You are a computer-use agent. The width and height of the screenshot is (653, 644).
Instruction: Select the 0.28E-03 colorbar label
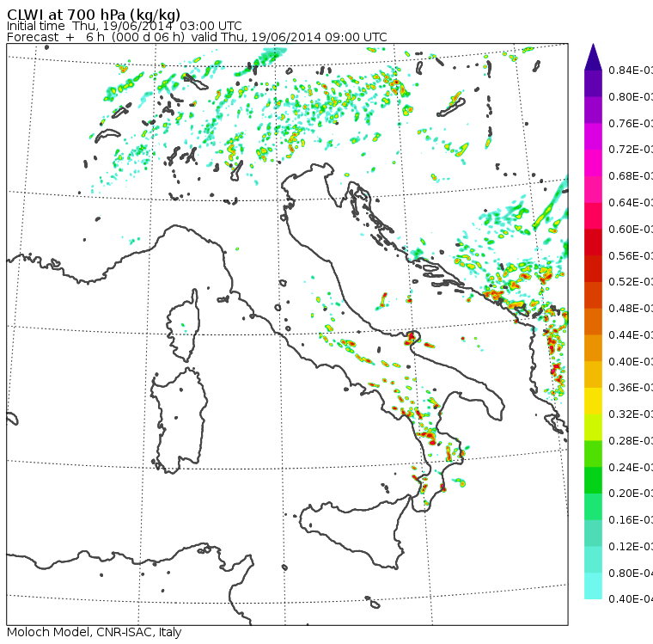630,440
